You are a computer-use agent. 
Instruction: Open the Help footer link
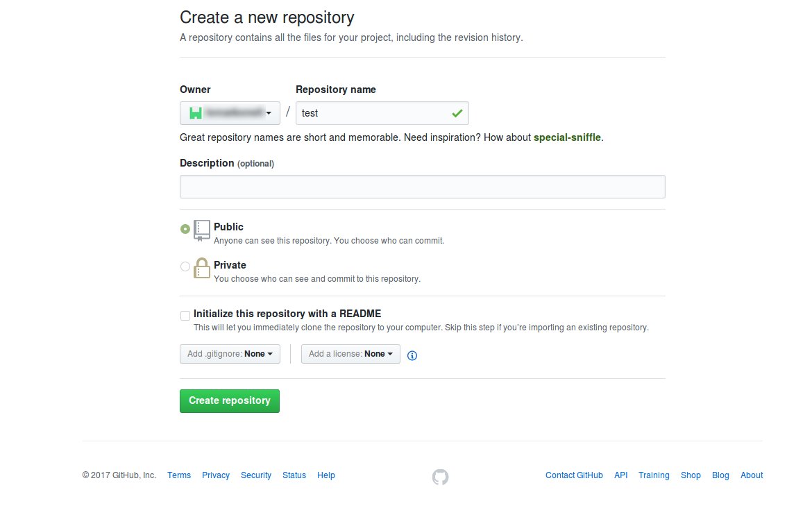click(x=325, y=475)
